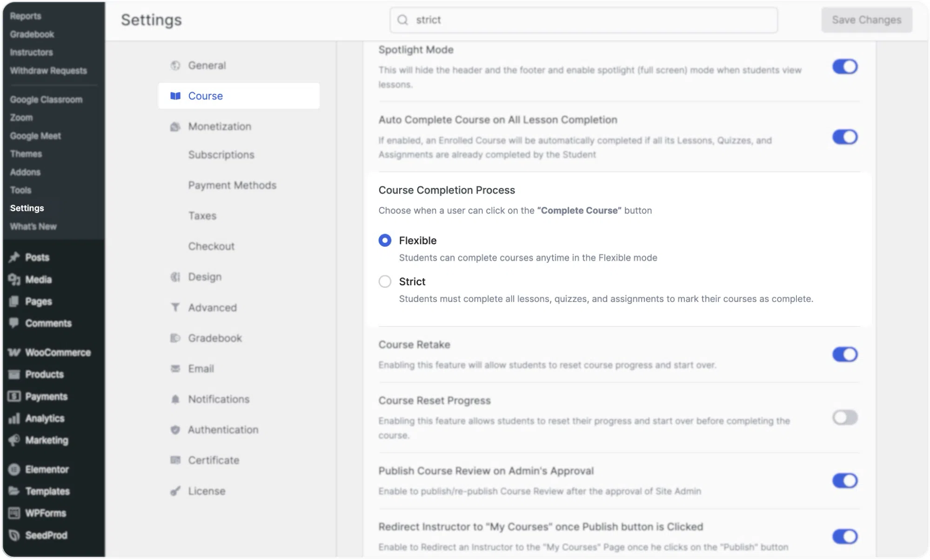The height and width of the screenshot is (560, 930).
Task: Click the Authentication shield icon
Action: pos(175,430)
